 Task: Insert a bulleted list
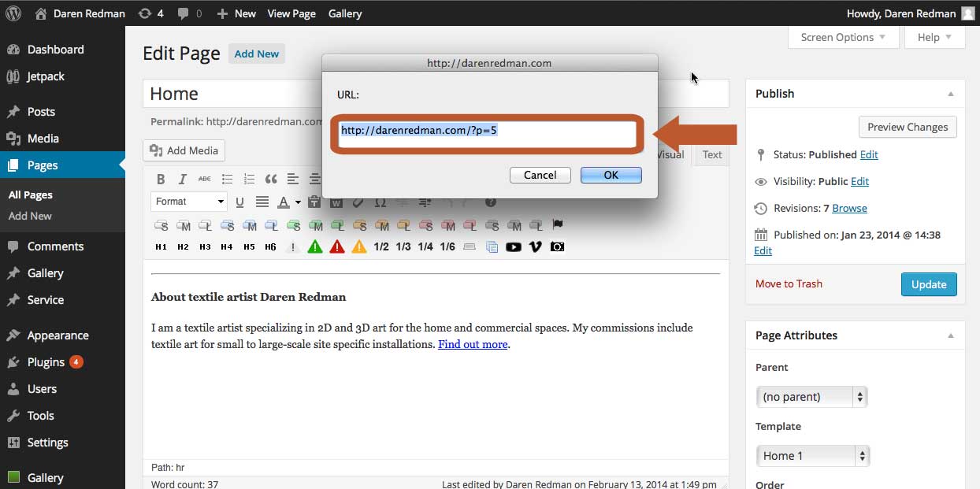coord(227,179)
